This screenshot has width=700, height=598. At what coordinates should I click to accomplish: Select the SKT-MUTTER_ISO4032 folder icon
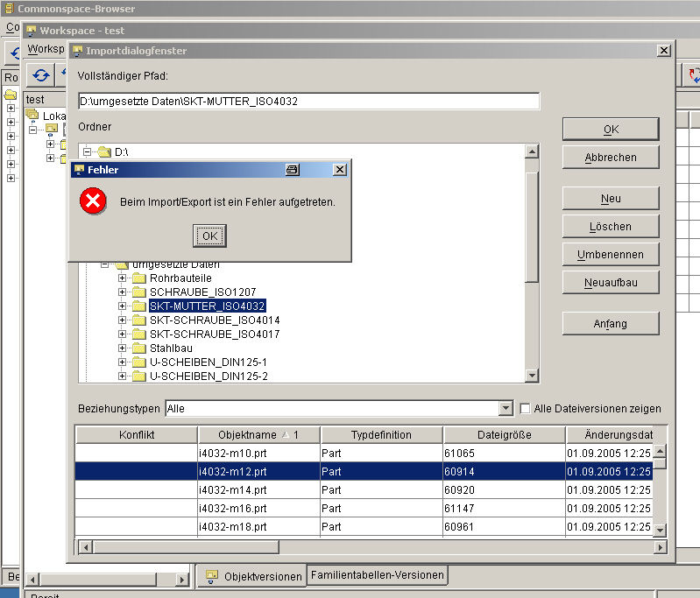tap(139, 306)
